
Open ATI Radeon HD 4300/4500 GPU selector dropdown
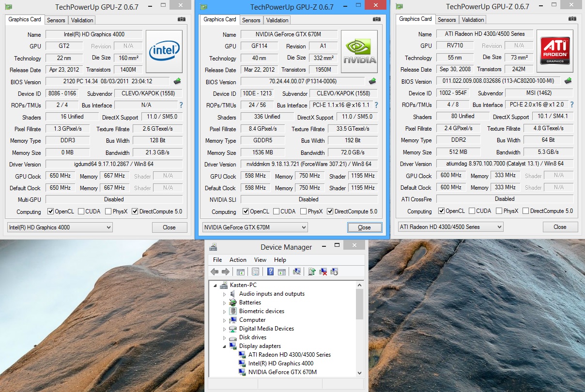tap(450, 226)
